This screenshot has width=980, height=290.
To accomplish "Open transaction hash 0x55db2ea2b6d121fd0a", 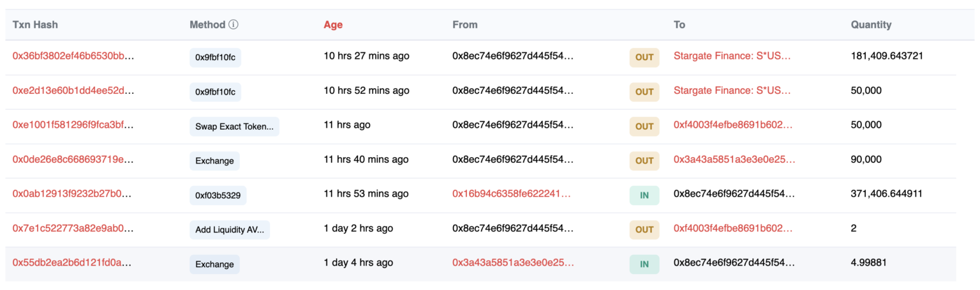I will click(x=72, y=263).
